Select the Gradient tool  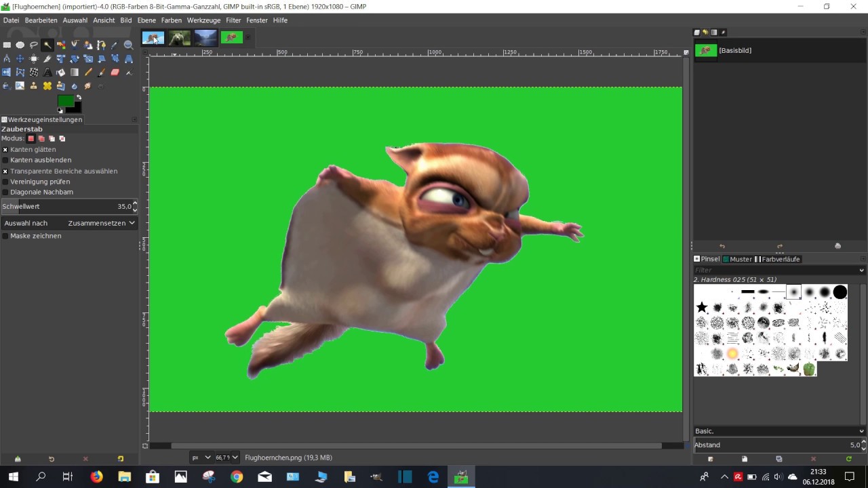(75, 73)
